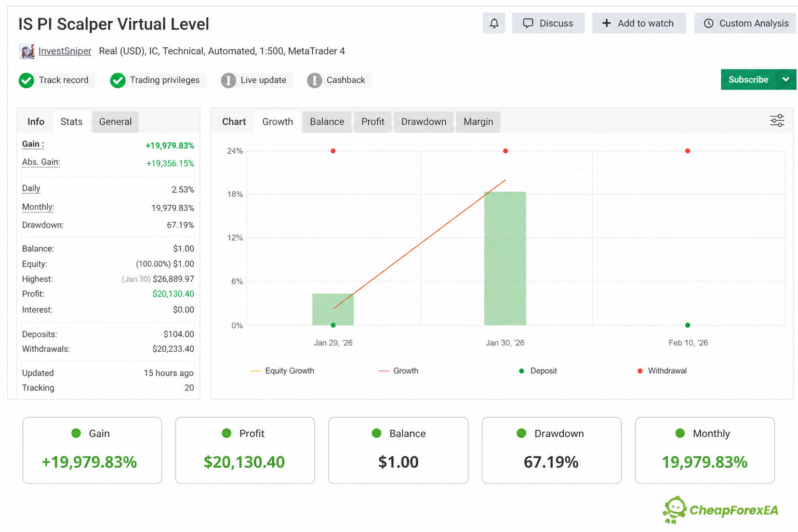Click the Cashback warning icon
The height and width of the screenshot is (532, 798).
click(314, 80)
